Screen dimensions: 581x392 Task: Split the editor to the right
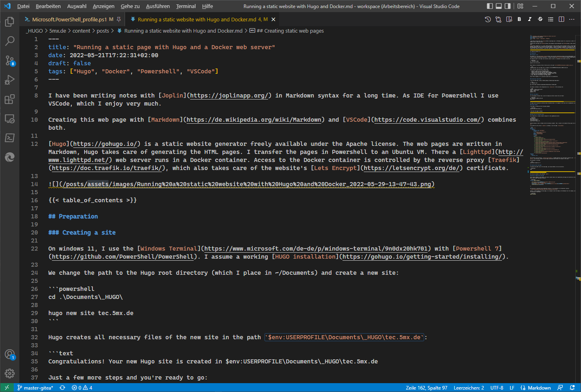point(561,19)
